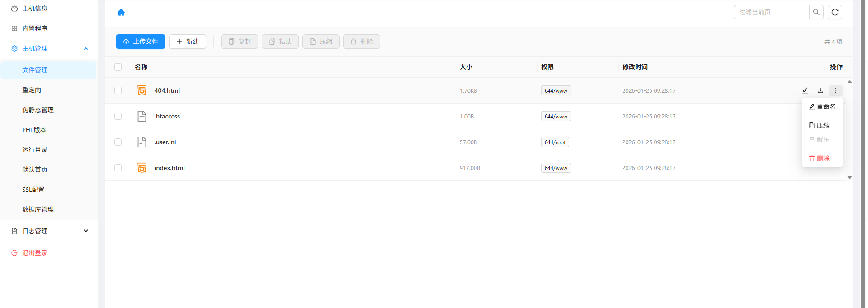The width and height of the screenshot is (868, 308).
Task: Select 删除 in the dropdown menu
Action: pyautogui.click(x=820, y=158)
